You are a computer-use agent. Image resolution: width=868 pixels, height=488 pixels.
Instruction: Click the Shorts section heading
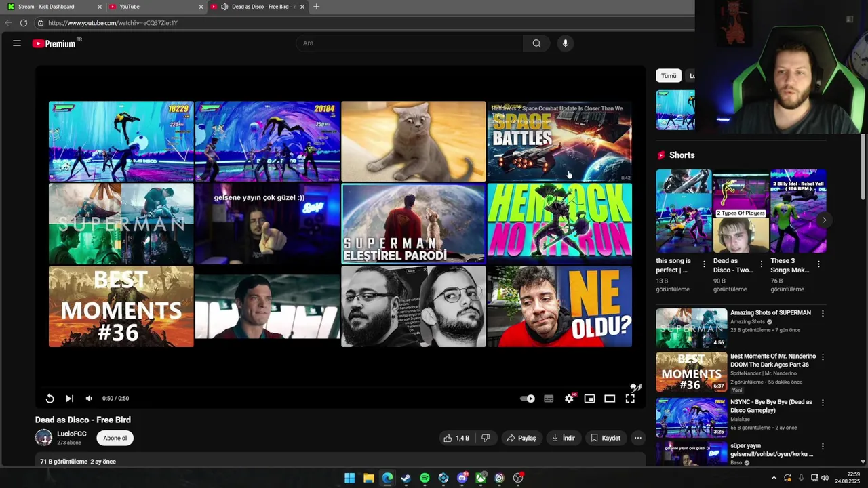[682, 155]
